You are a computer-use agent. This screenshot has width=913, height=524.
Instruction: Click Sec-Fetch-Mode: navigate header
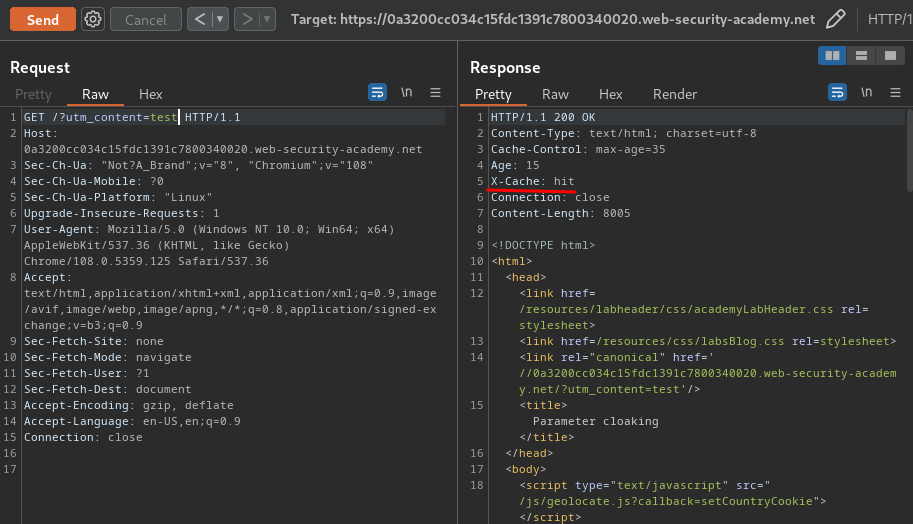pos(108,357)
